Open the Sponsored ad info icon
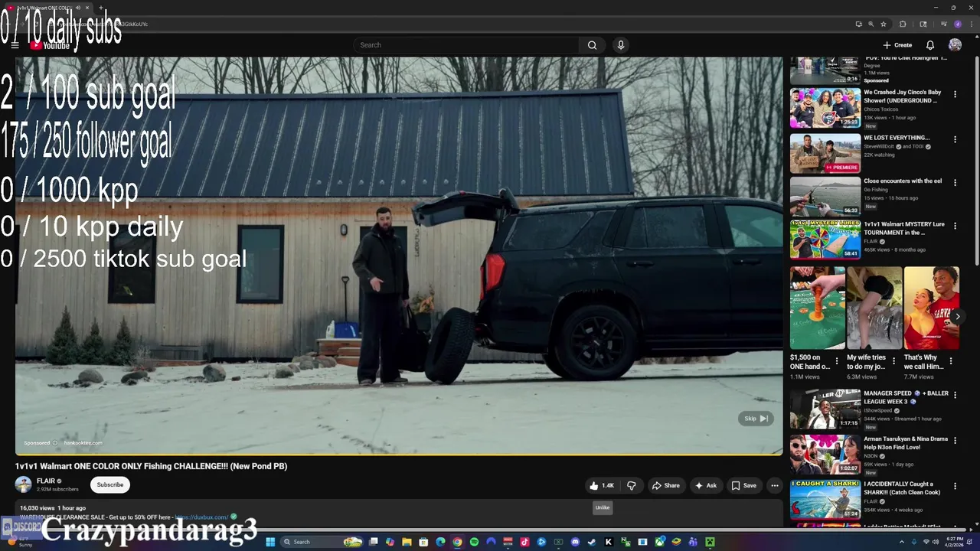Screen dimensions: 980x551 coord(54,443)
